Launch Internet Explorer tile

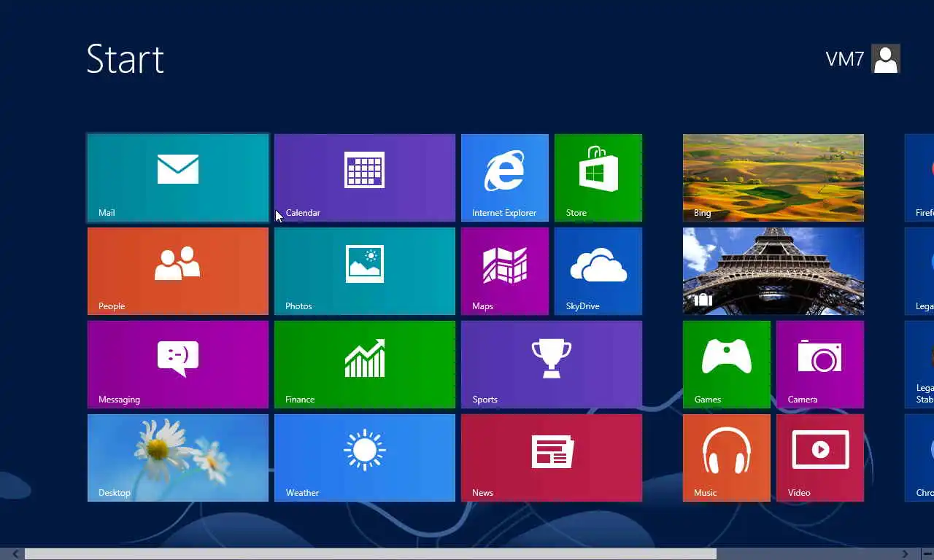pos(505,178)
